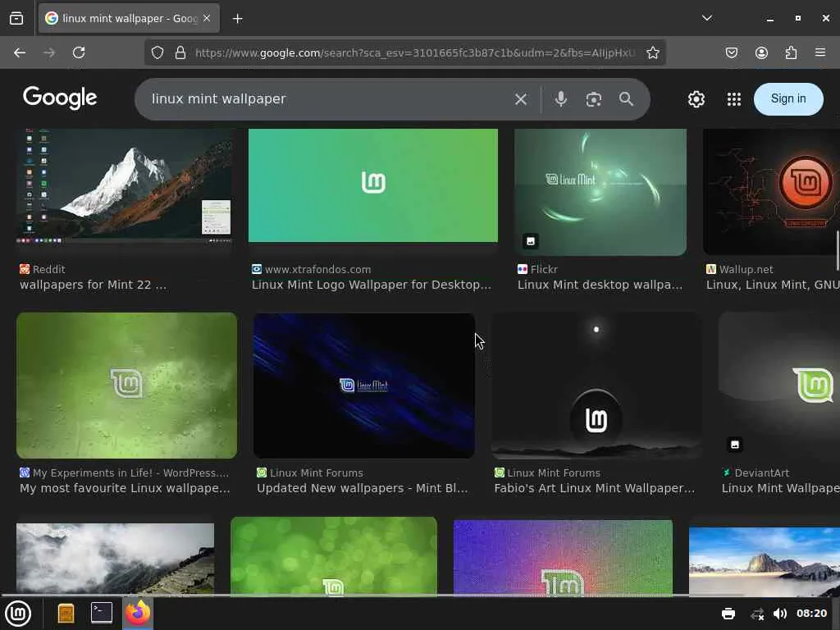This screenshot has width=840, height=630.
Task: Open DeviantArt gray Mint logo thumbnail
Action: click(779, 386)
